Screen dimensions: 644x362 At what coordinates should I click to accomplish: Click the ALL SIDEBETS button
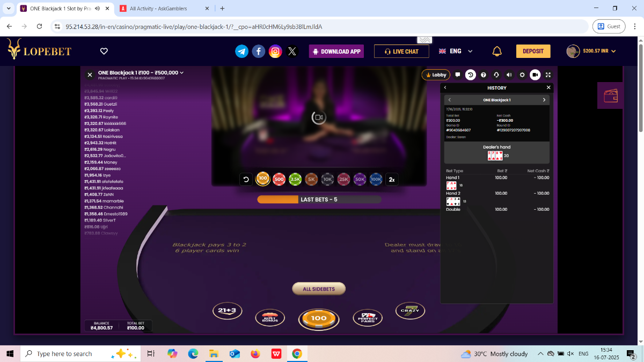[319, 289]
